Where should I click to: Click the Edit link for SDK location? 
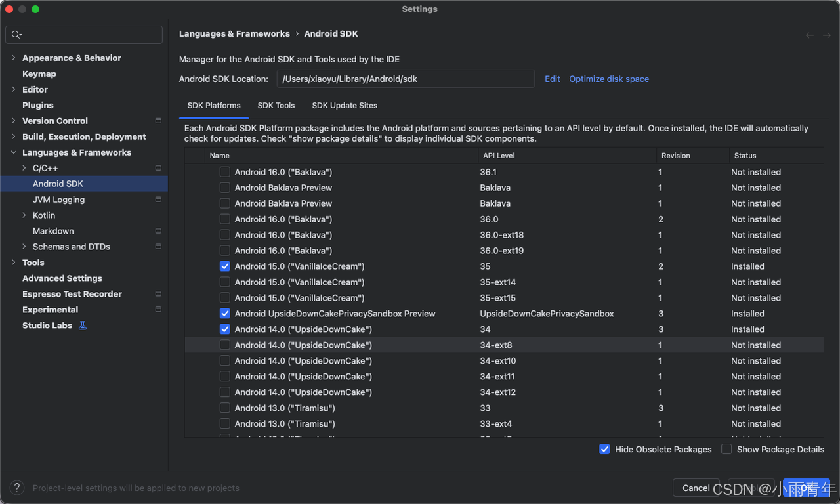tap(553, 79)
